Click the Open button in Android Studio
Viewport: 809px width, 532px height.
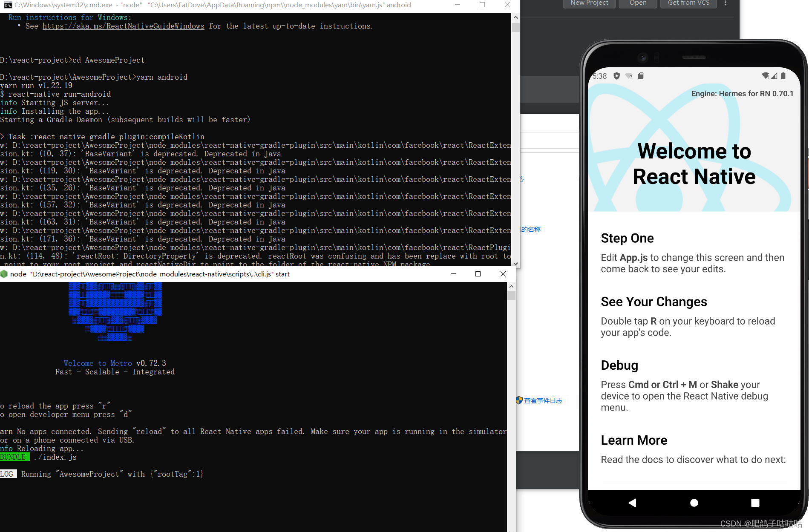tap(638, 3)
